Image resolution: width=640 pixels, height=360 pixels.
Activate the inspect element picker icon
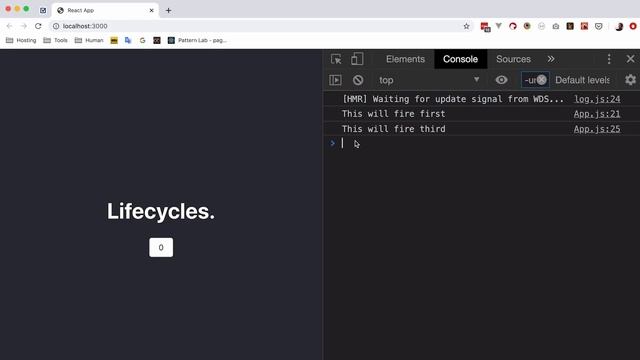click(x=336, y=59)
